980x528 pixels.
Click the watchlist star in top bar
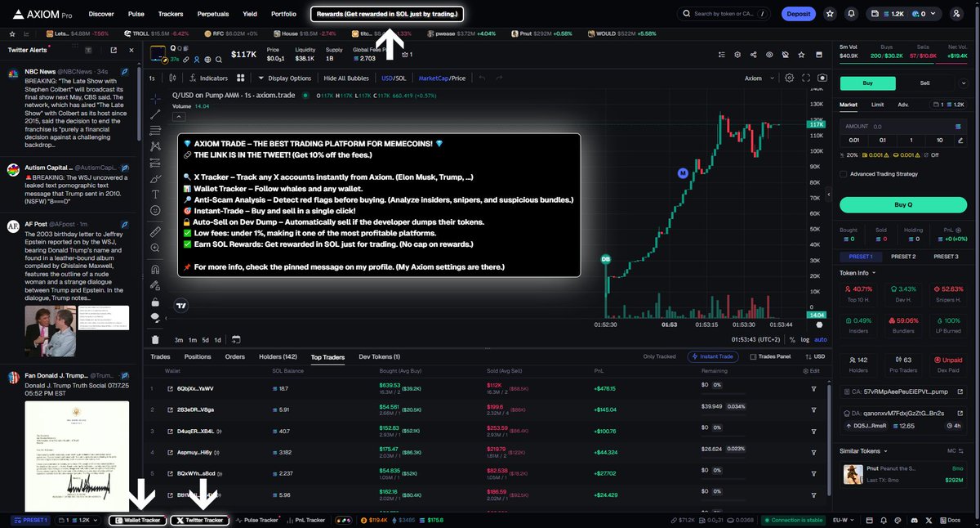[830, 14]
